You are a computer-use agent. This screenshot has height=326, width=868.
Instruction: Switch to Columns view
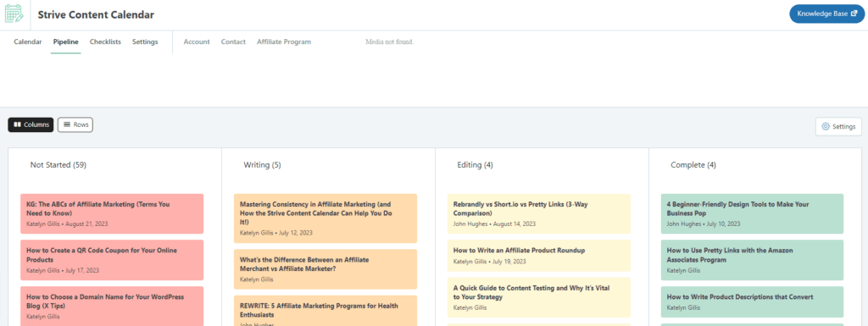(31, 124)
